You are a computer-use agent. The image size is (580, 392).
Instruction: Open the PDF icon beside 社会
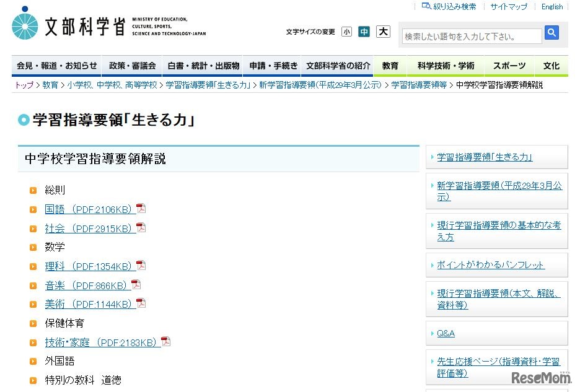[141, 228]
